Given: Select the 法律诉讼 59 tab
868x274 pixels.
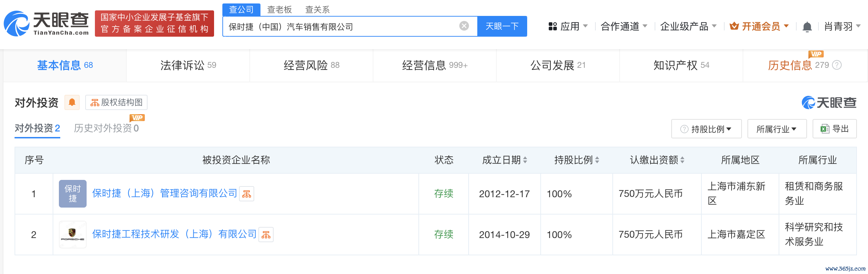Looking at the screenshot, I should pos(188,65).
